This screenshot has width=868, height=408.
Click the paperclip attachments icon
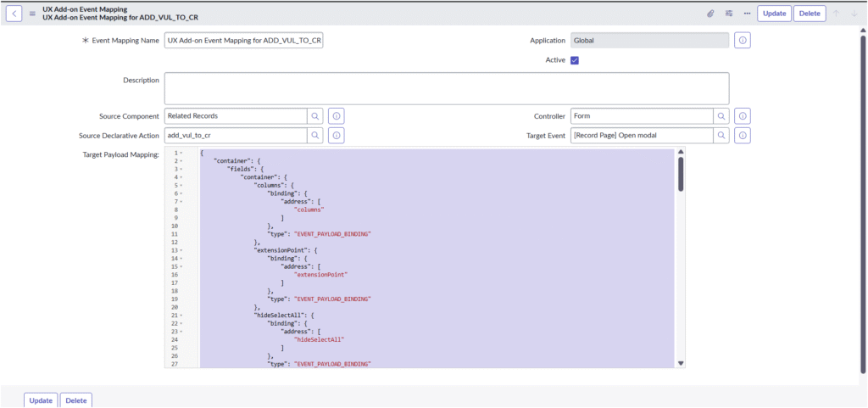pos(710,14)
